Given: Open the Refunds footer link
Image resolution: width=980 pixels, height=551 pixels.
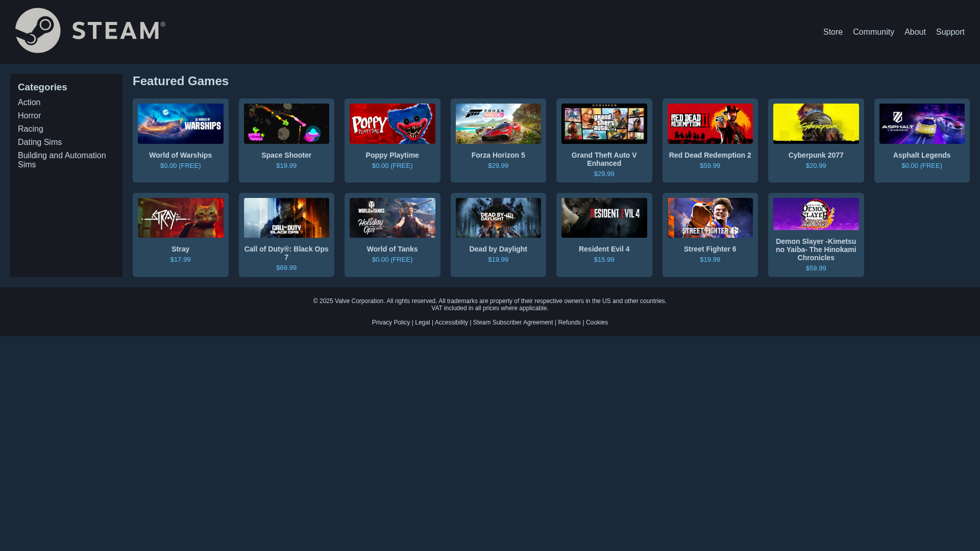Looking at the screenshot, I should (x=569, y=322).
